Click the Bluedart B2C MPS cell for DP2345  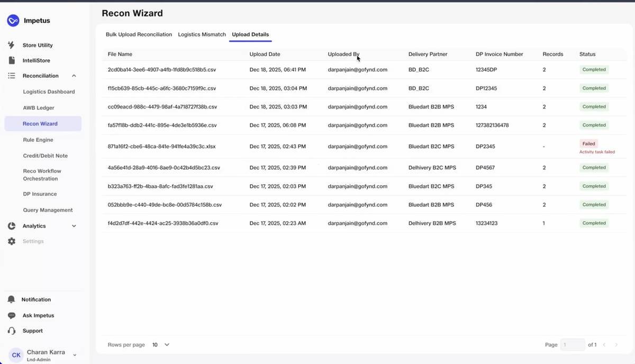(x=431, y=147)
